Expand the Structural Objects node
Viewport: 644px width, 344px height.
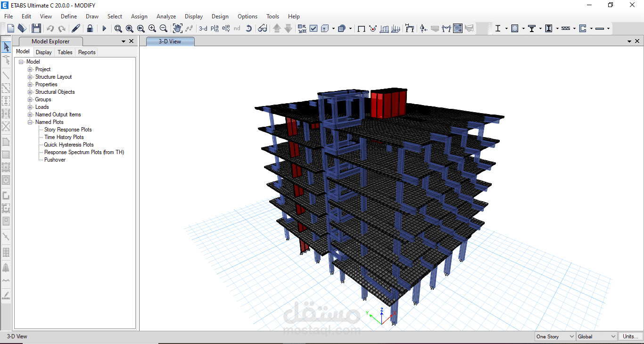pos(30,92)
